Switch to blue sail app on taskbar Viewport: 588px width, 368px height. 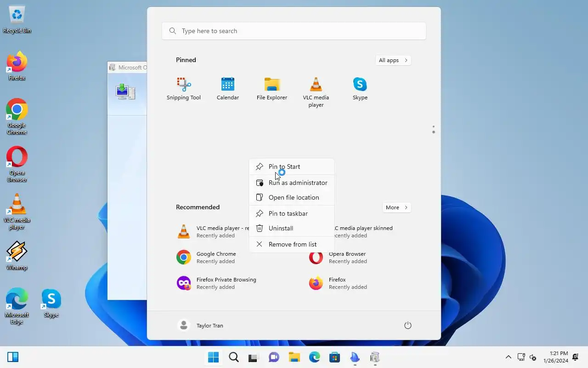pos(355,357)
